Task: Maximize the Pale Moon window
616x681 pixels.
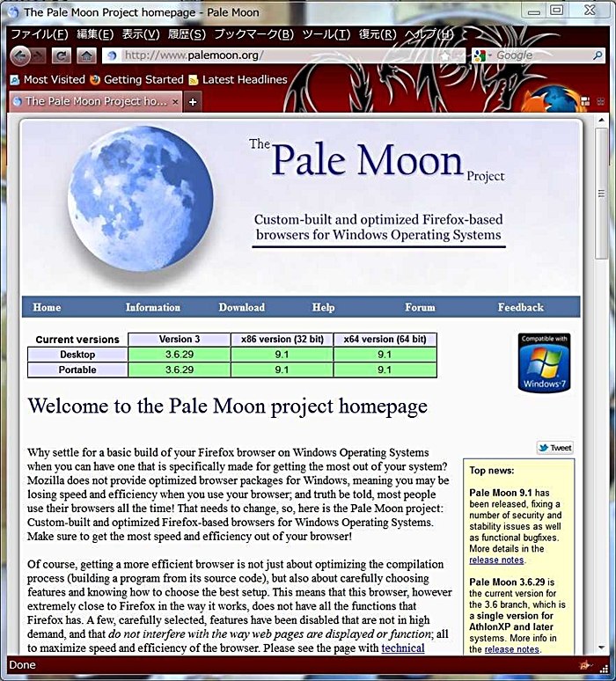Action: tap(556, 11)
